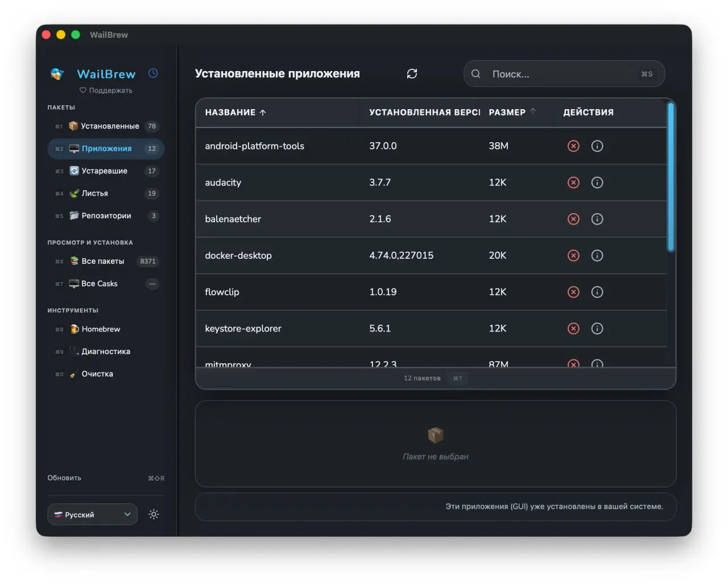Select Приложения in the sidebar
Image resolution: width=728 pixels, height=584 pixels.
point(106,148)
